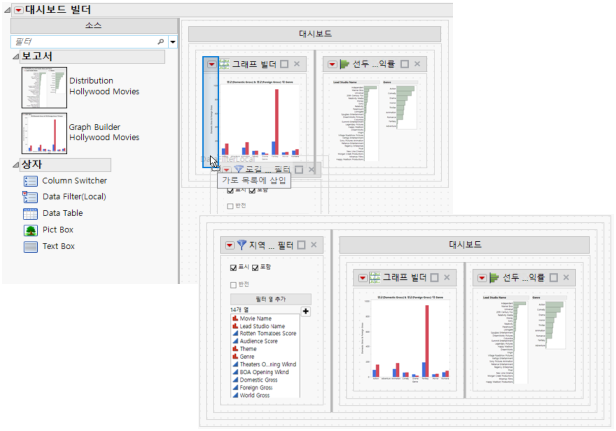Click the 필터 열 추가 button

point(271,299)
